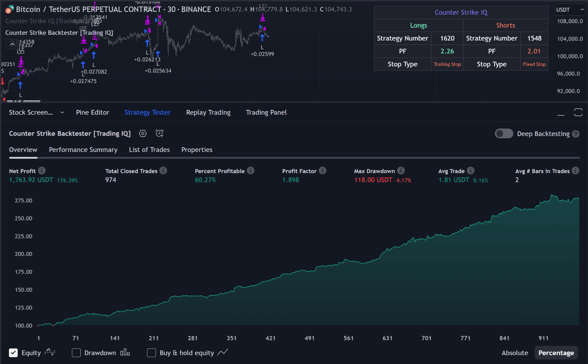Click the Buy & hold equity line icon

click(x=223, y=352)
